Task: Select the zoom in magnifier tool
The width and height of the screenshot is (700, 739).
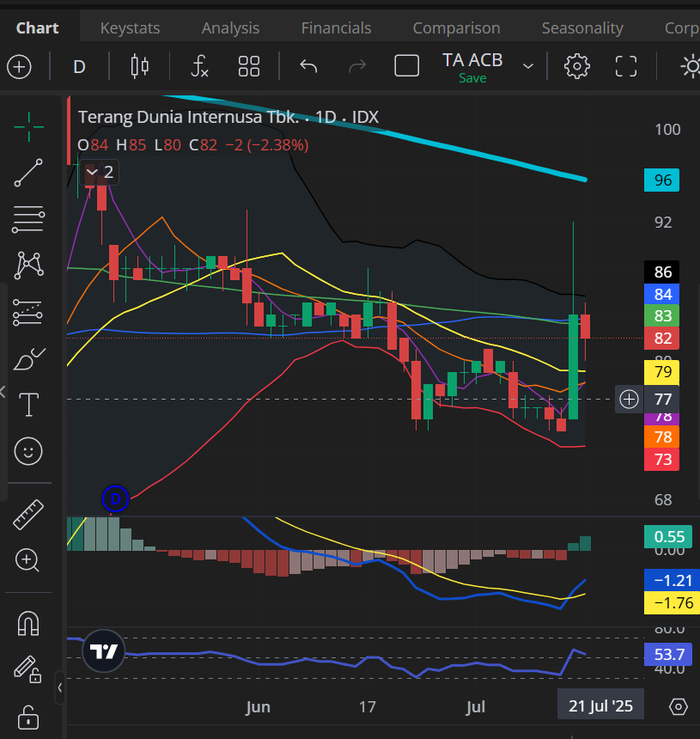Action: coord(27,560)
